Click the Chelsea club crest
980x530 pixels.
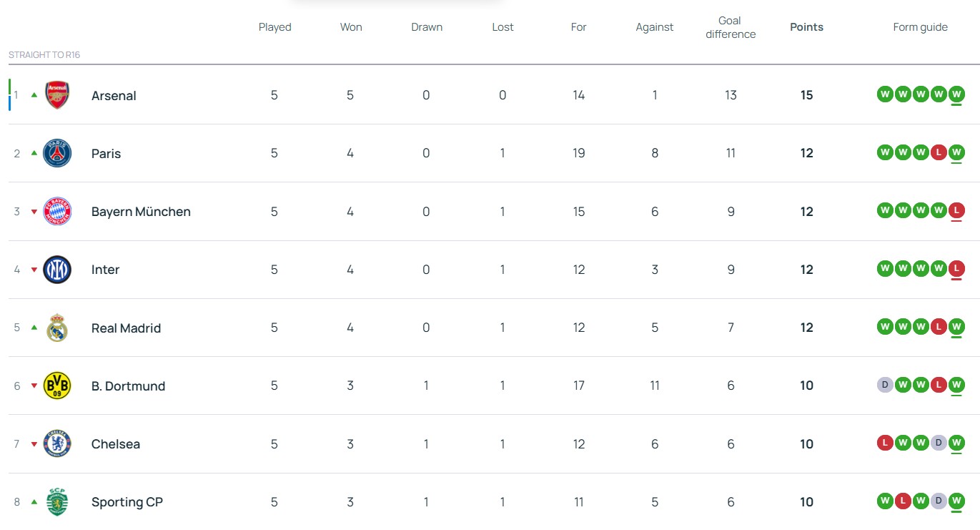pos(57,444)
